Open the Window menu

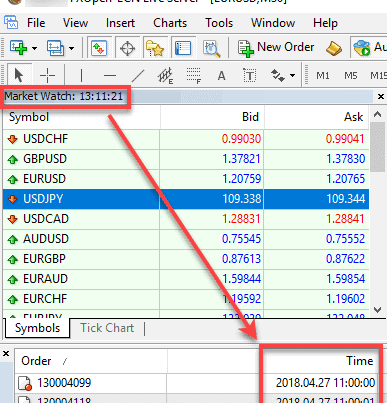click(273, 23)
